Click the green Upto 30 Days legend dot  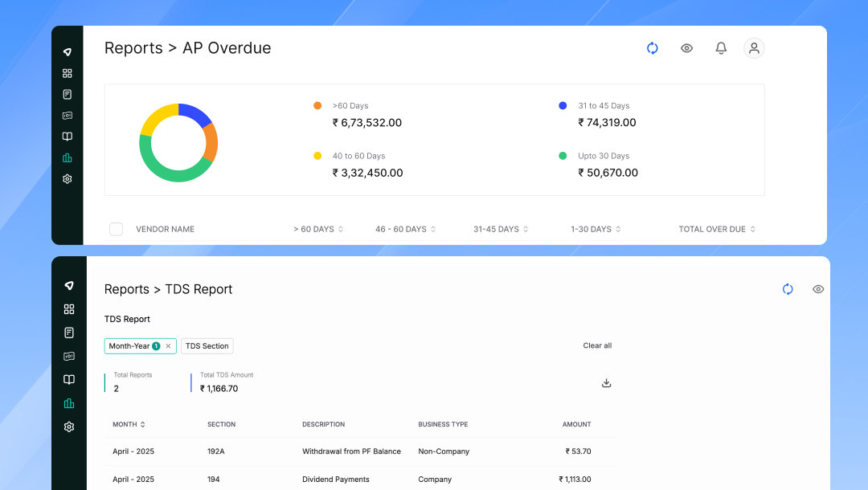(x=563, y=156)
